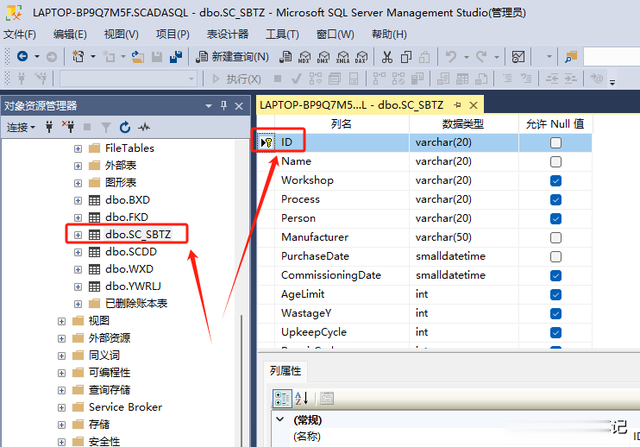This screenshot has height=447, width=640.
Task: Click the 列名 column header
Action: (341, 124)
